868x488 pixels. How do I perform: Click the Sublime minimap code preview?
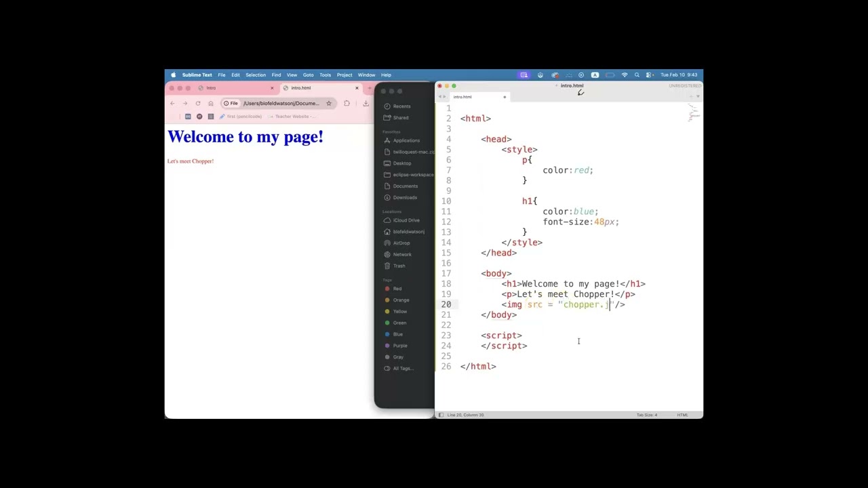(x=693, y=114)
